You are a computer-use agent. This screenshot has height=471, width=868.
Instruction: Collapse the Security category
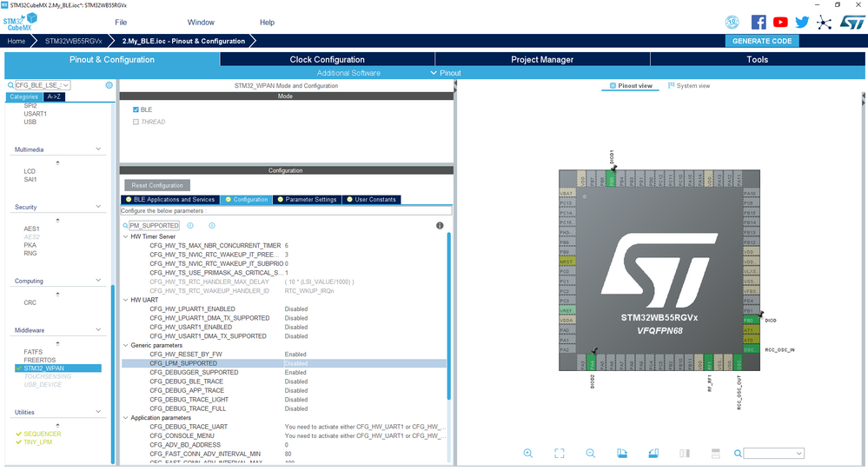tap(98, 207)
